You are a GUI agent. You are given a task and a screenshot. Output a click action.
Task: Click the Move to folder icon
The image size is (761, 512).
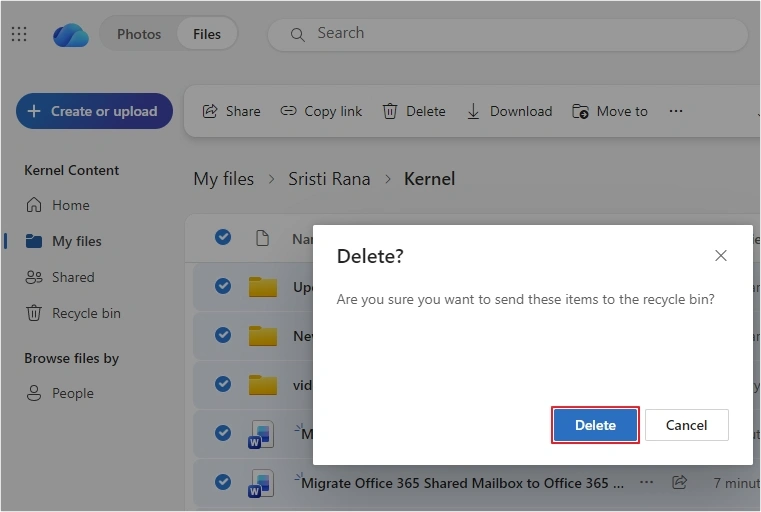point(580,112)
